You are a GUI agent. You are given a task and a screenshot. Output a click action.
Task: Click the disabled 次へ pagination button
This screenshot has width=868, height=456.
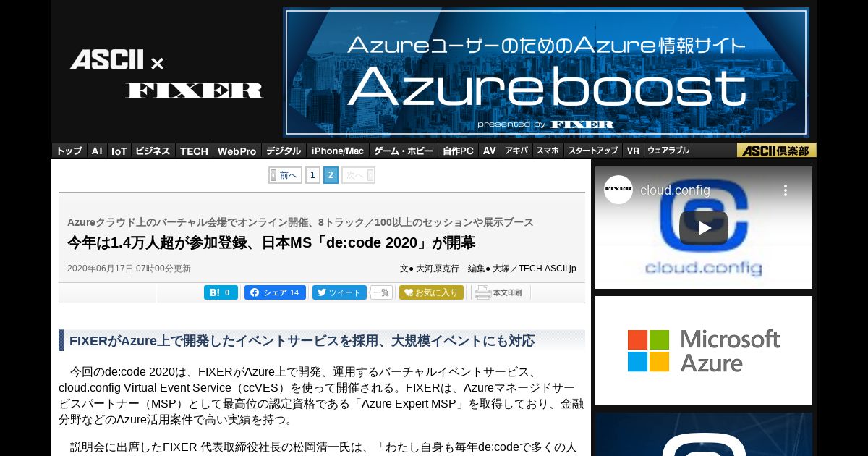358,175
